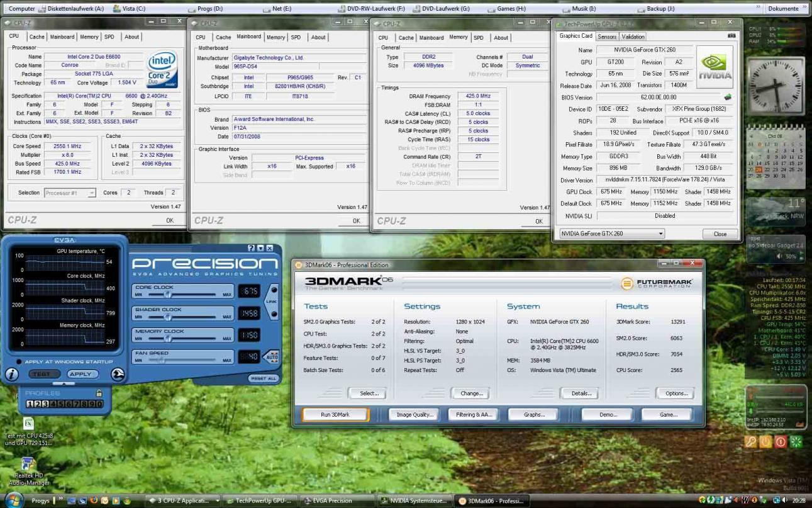812x508 pixels.
Task: Click the Graphs... button in 3DMark06
Action: 534,415
